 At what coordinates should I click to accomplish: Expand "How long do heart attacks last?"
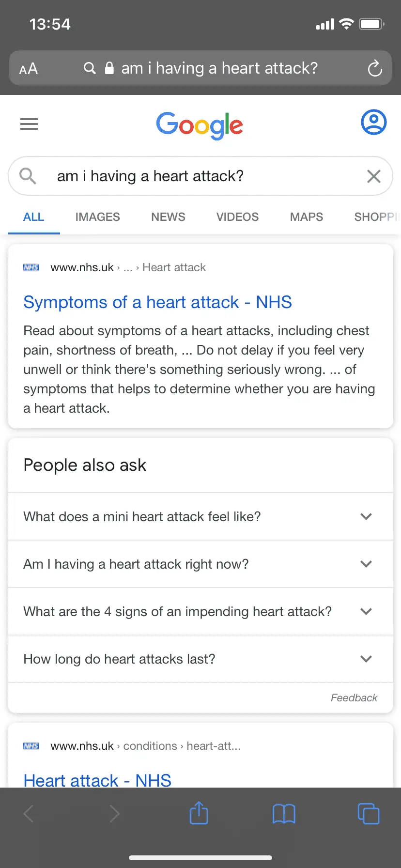pyautogui.click(x=366, y=659)
